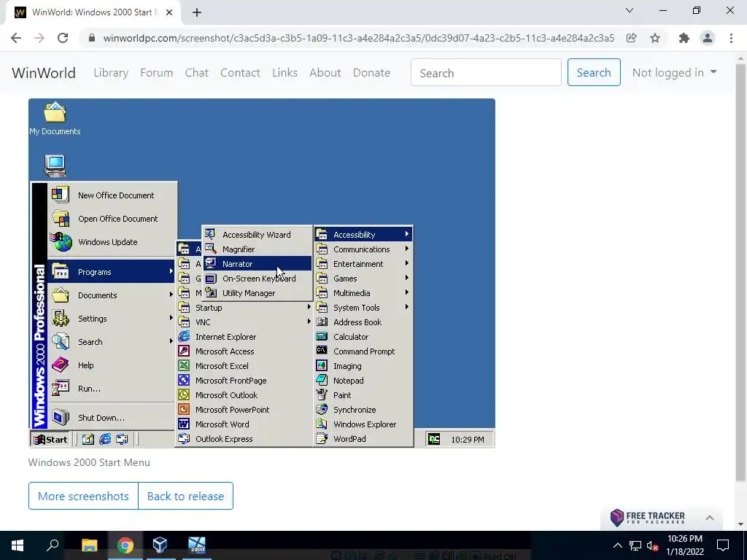Image resolution: width=747 pixels, height=560 pixels.
Task: Open the Chrome extensions puzzle icon
Action: (684, 38)
